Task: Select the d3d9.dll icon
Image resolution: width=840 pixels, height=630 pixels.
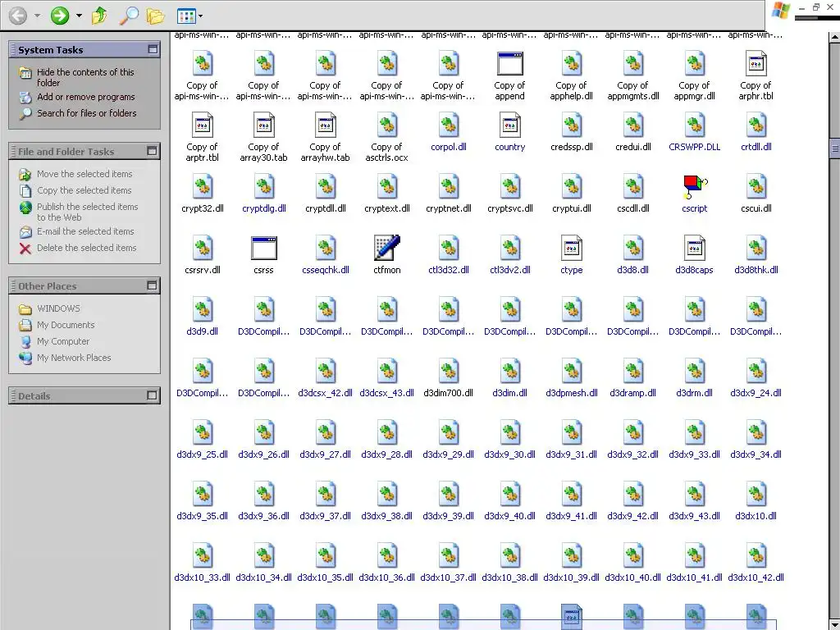Action: 203,309
